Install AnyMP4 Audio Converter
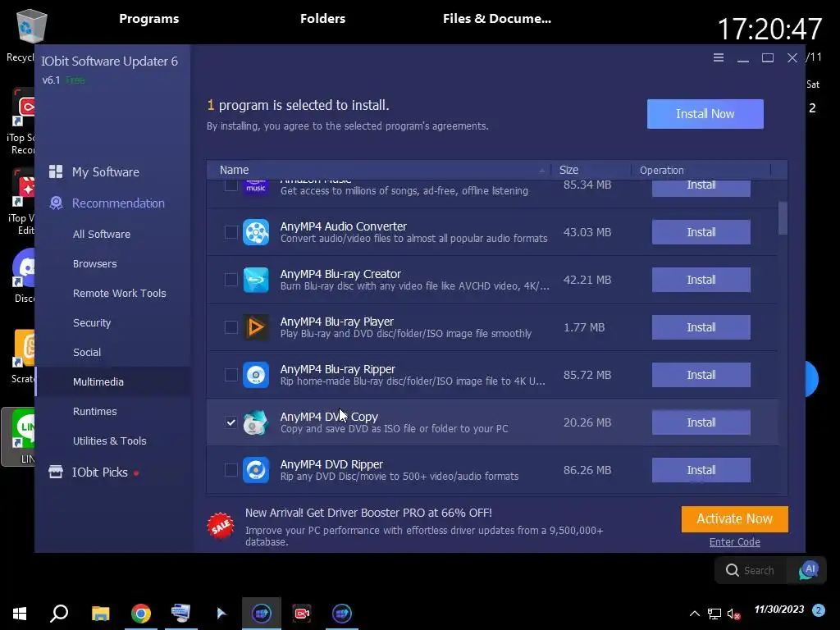 701,232
